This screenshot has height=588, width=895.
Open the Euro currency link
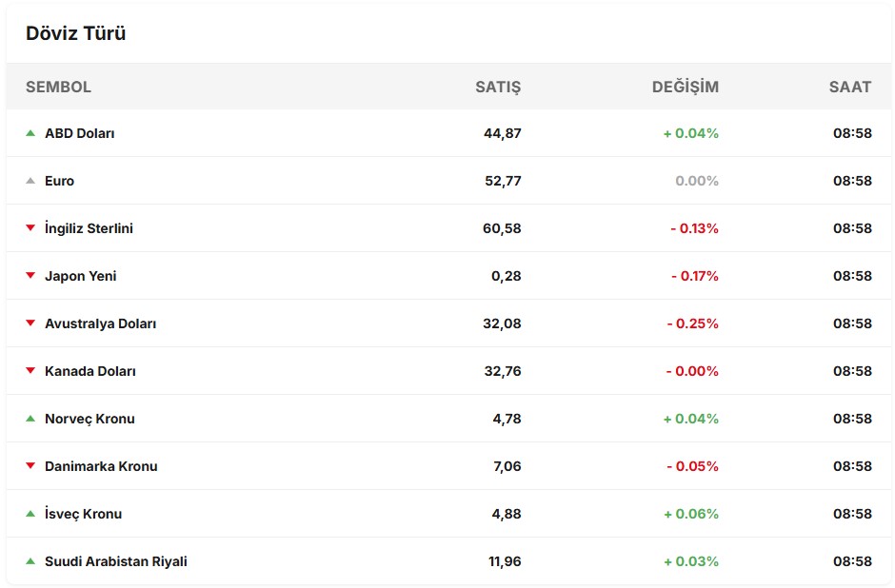(x=59, y=181)
